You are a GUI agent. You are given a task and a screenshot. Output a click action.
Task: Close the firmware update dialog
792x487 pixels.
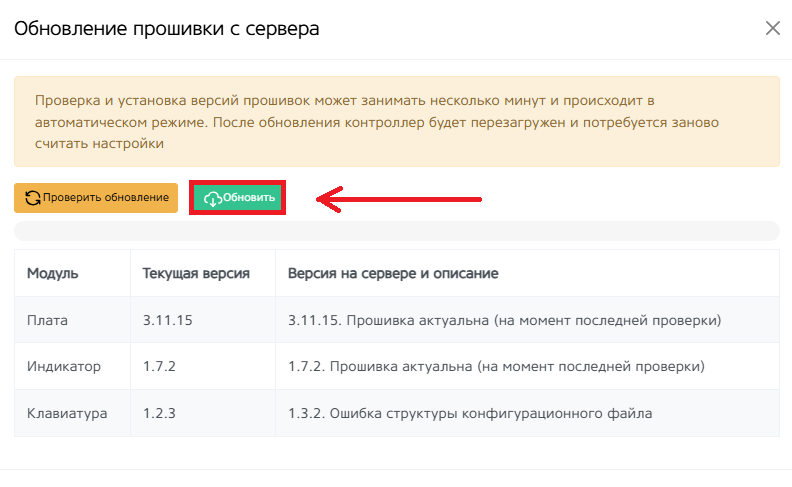[773, 28]
